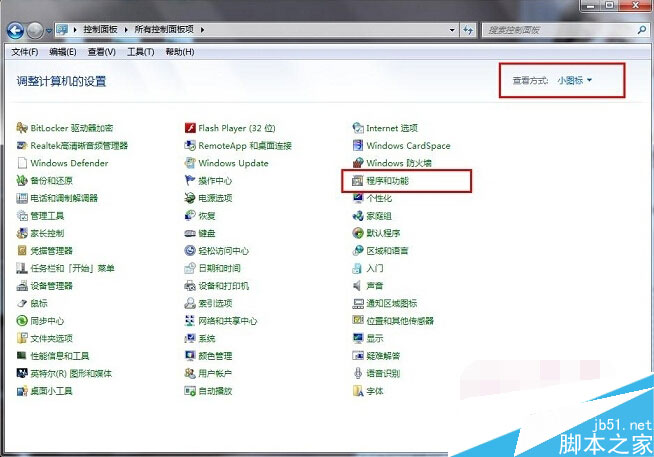Click the 家长控制 icon

(22, 233)
